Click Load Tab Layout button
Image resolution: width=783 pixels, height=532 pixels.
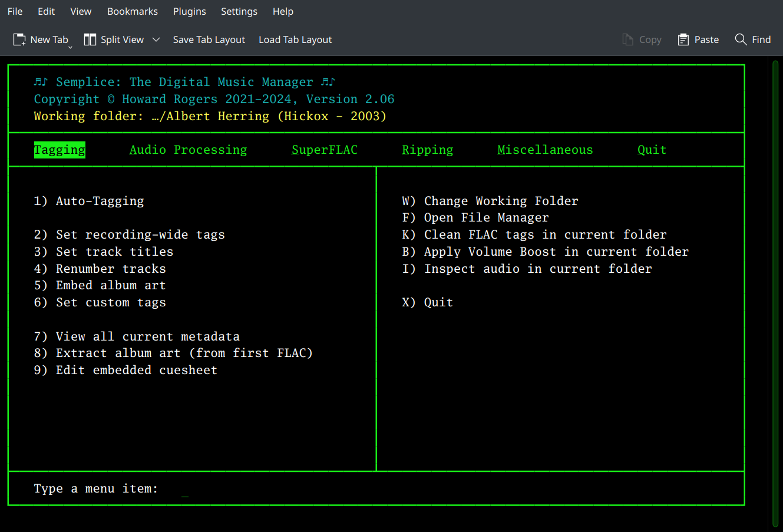pyautogui.click(x=295, y=39)
